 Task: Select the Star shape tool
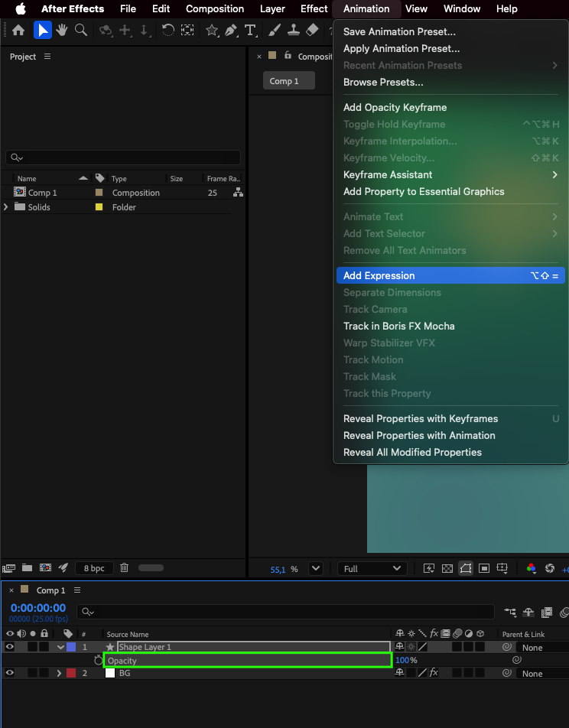click(212, 31)
